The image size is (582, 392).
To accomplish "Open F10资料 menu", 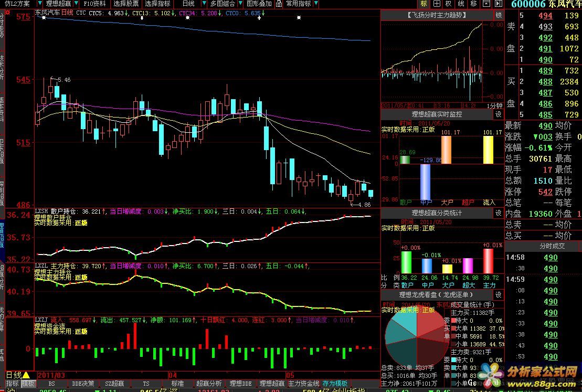I will coord(94,4).
